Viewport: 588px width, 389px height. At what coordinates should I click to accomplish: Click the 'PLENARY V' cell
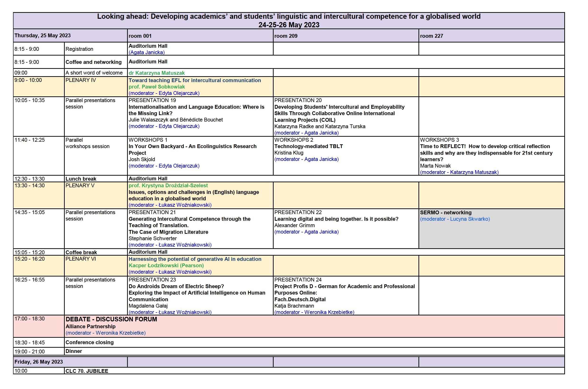coord(96,195)
